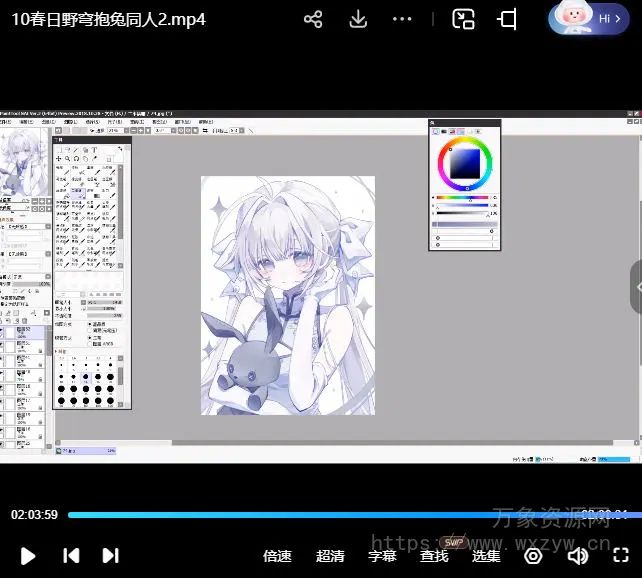642x578 pixels.
Task: Click the video progress bar
Action: [x=300, y=515]
